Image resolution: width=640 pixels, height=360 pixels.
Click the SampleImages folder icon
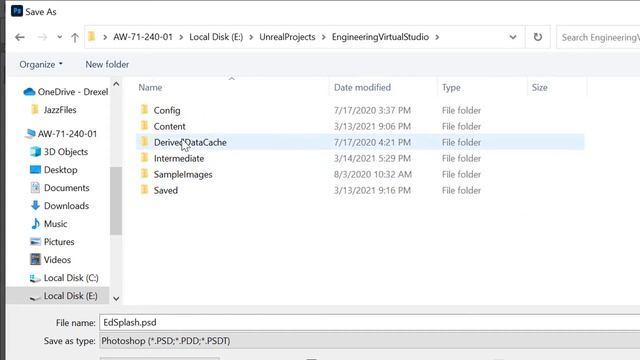tap(144, 173)
